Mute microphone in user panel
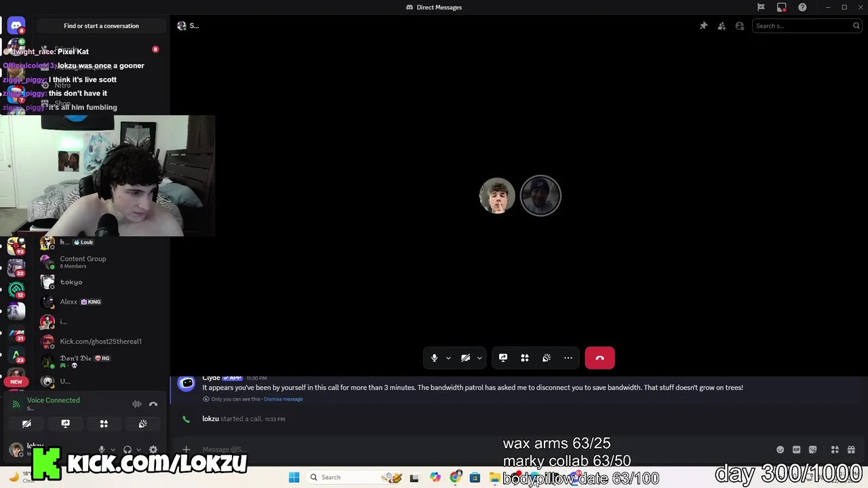Viewport: 868px width, 488px height. [102, 449]
